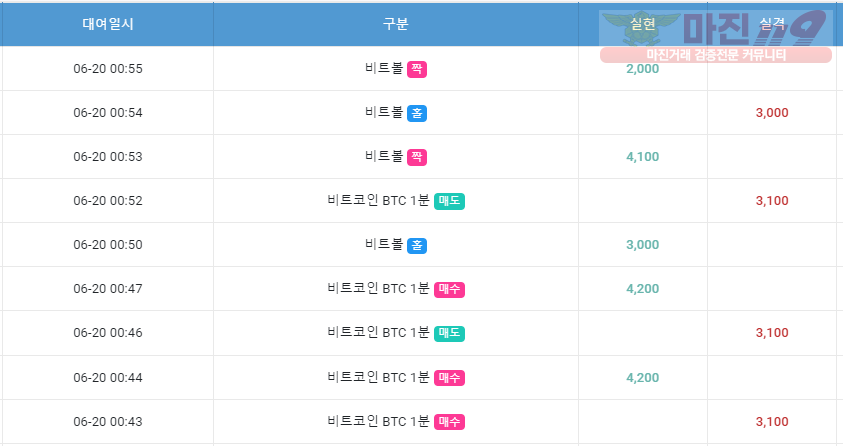Click the pink 매수 badge in the 00:44 row
The image size is (843, 446).
point(449,378)
